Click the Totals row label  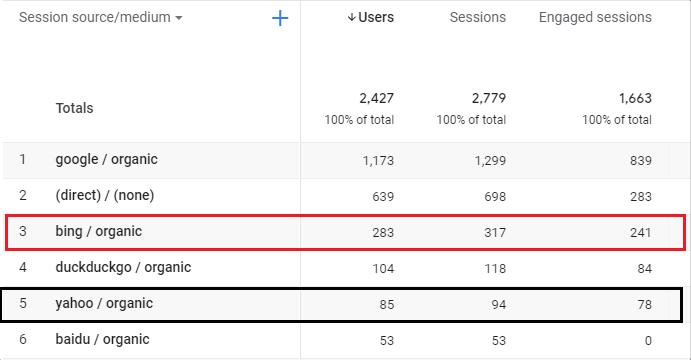click(x=74, y=108)
